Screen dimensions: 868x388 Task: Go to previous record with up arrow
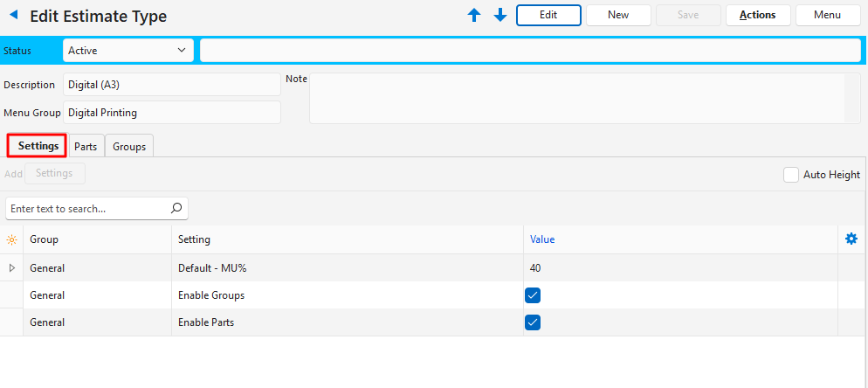pyautogui.click(x=474, y=16)
